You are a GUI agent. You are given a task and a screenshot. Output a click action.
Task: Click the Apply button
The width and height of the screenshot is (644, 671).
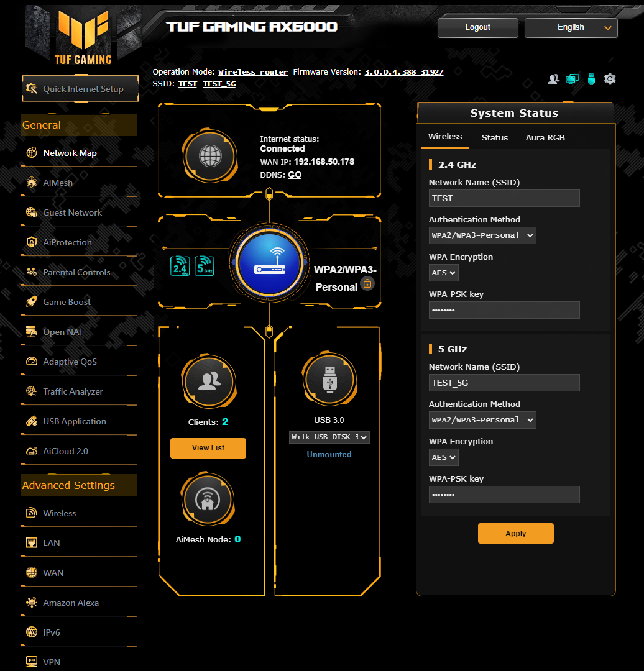(x=515, y=533)
